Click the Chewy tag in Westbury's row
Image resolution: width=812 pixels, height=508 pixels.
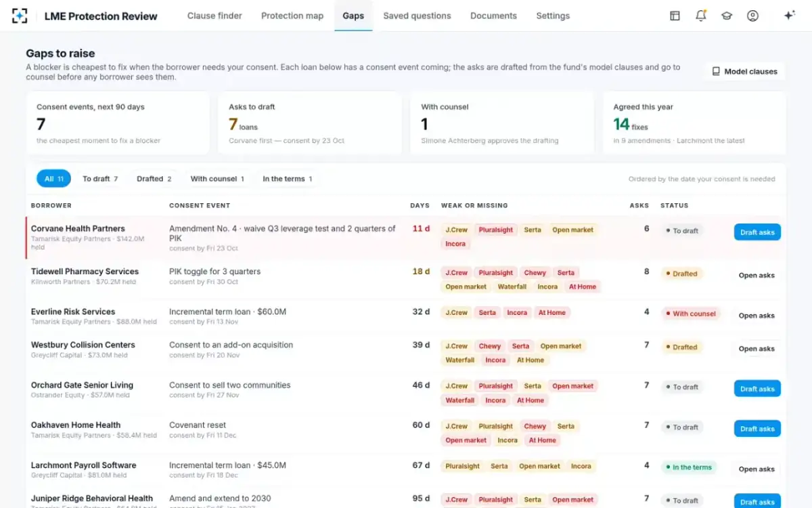point(490,346)
